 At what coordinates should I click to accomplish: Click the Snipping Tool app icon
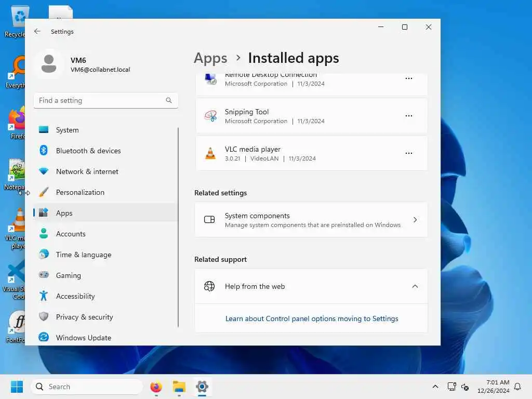[211, 116]
